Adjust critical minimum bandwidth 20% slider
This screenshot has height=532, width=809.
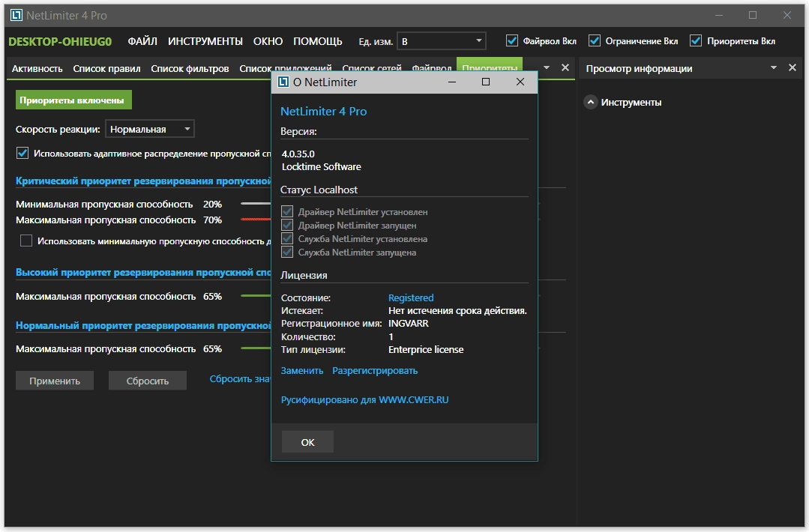[x=256, y=204]
